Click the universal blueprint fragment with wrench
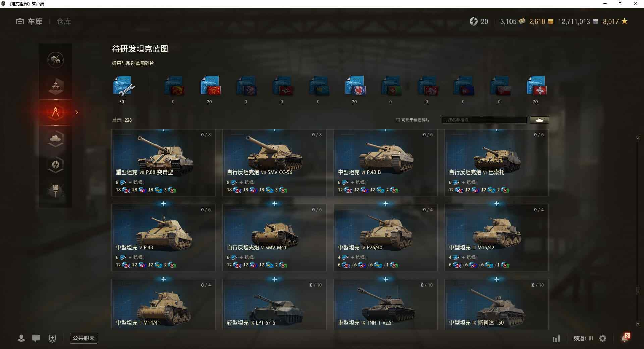This screenshot has height=349, width=644. pyautogui.click(x=123, y=86)
